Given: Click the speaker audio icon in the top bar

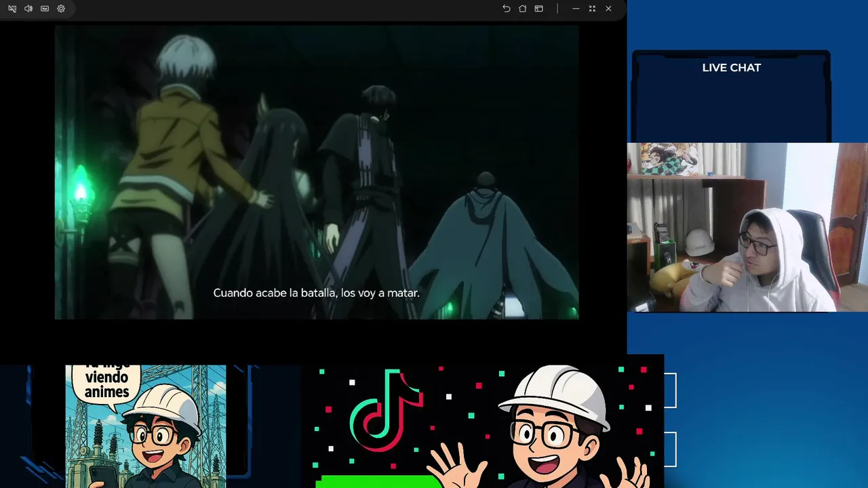Looking at the screenshot, I should pyautogui.click(x=28, y=9).
